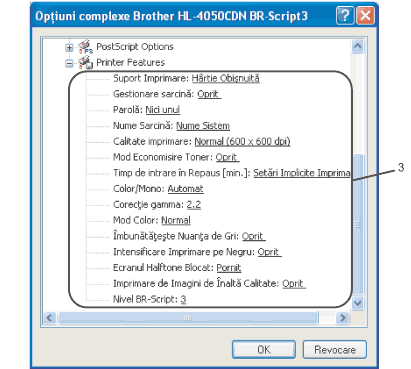Image resolution: width=411 pixels, height=369 pixels.
Task: Select the Nume Sarcină label
Action: click(x=143, y=126)
